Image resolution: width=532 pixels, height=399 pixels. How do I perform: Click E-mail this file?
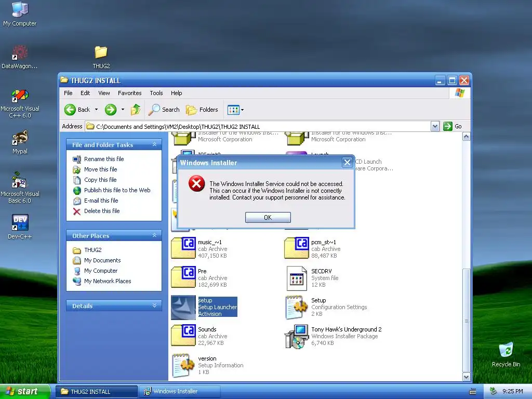[x=101, y=201]
